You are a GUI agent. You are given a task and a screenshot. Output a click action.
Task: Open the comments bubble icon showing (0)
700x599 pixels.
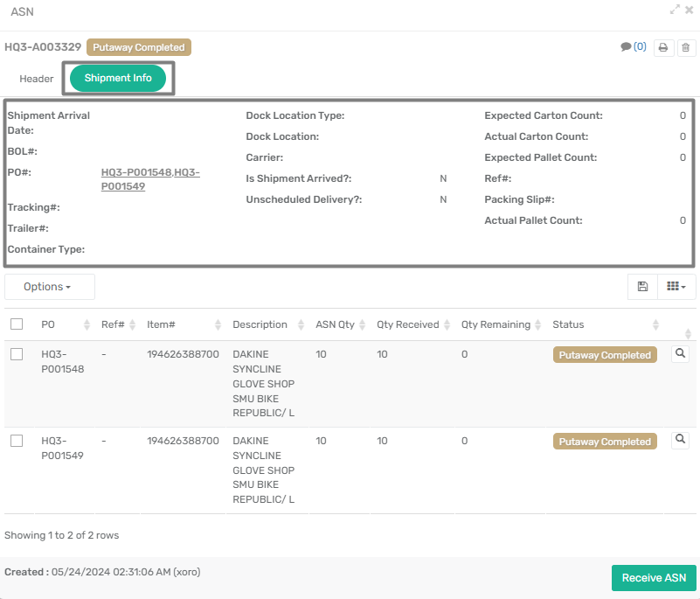(633, 47)
